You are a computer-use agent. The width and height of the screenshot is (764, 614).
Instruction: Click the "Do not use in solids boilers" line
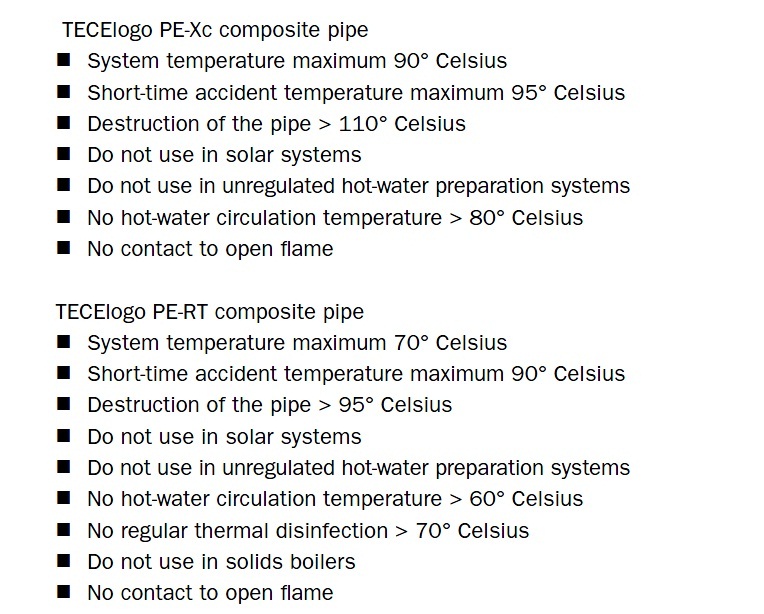tap(221, 561)
